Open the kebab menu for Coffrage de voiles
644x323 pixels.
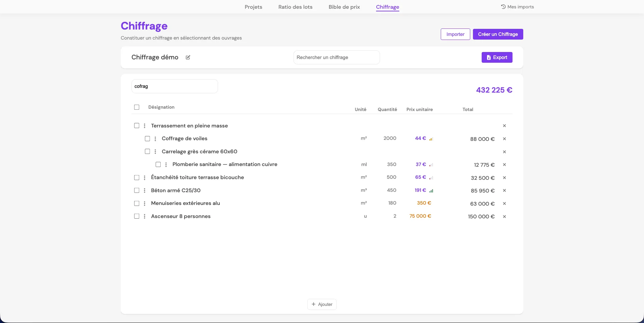[x=155, y=139]
